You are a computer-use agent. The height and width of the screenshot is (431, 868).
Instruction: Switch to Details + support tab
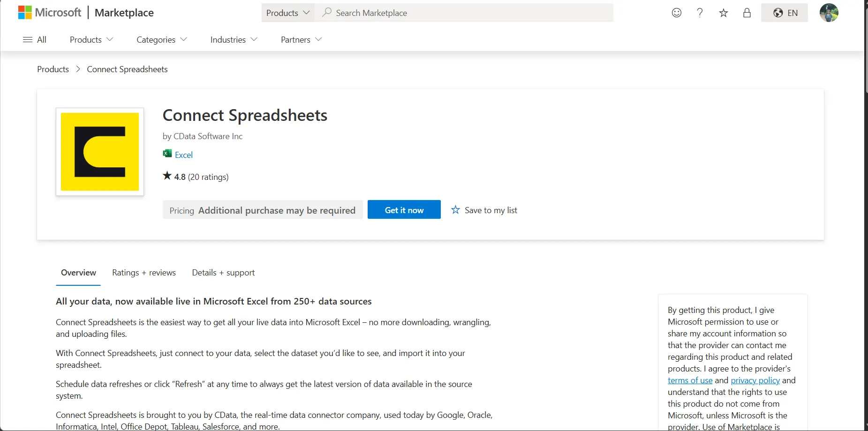tap(223, 273)
